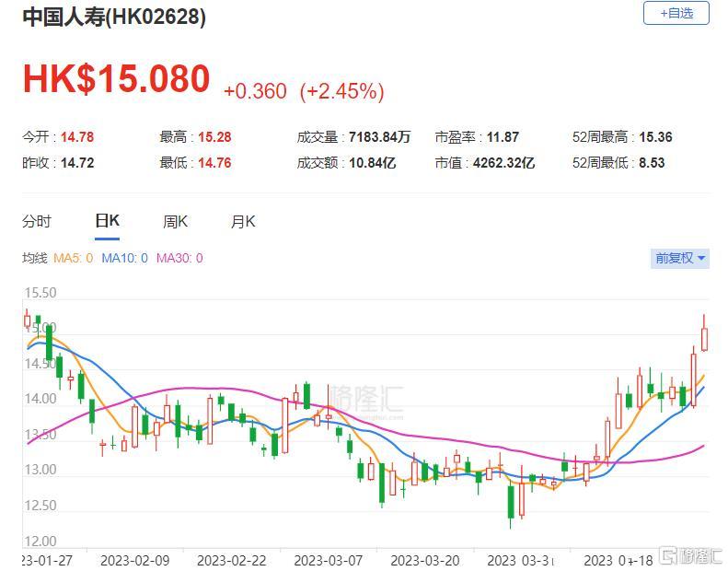Click the percentage change (+2.45%)
Image resolution: width=728 pixels, height=571 pixels.
(342, 91)
